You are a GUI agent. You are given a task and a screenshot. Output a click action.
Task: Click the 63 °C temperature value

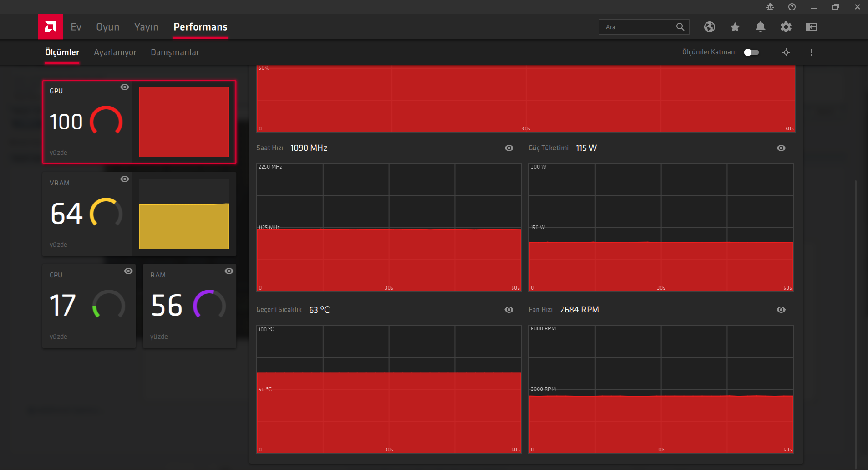[320, 310]
